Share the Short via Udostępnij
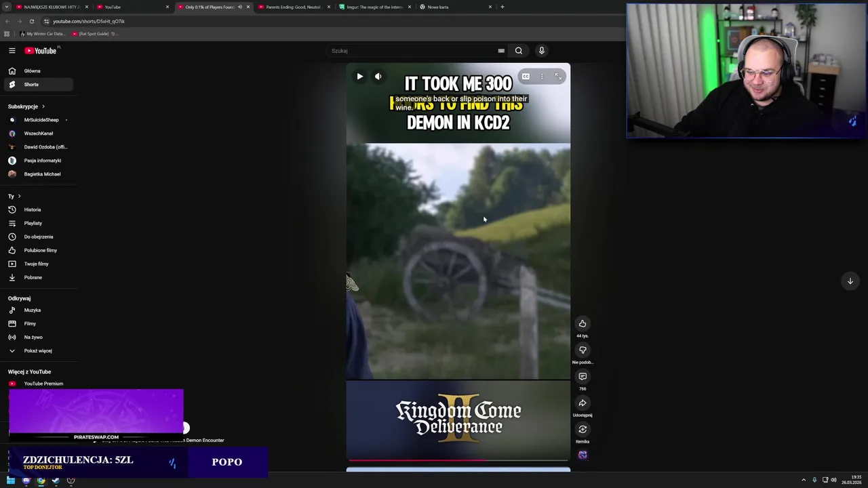Screen dimensions: 868x488 (x=583, y=403)
